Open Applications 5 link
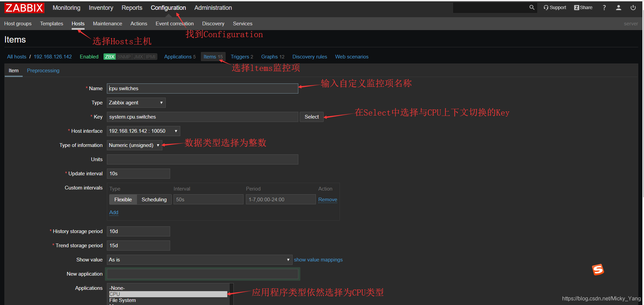 point(180,57)
